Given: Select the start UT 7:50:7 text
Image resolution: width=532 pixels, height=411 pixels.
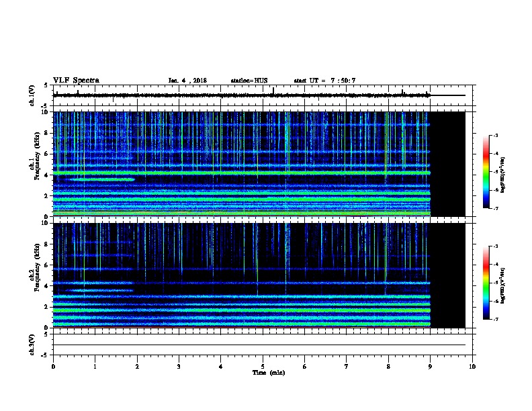Looking at the screenshot, I should (x=324, y=81).
